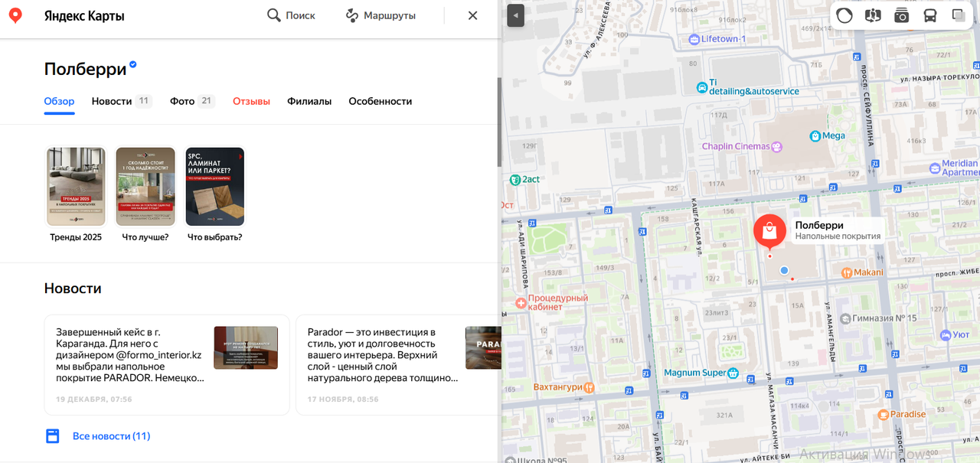Open Маршруты route planner

click(x=381, y=15)
